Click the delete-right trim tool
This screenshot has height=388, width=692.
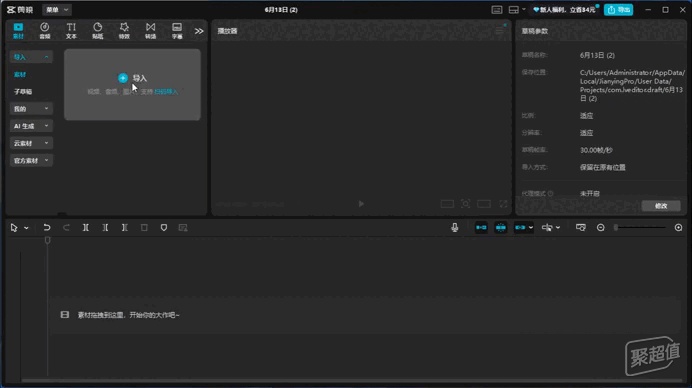(124, 228)
